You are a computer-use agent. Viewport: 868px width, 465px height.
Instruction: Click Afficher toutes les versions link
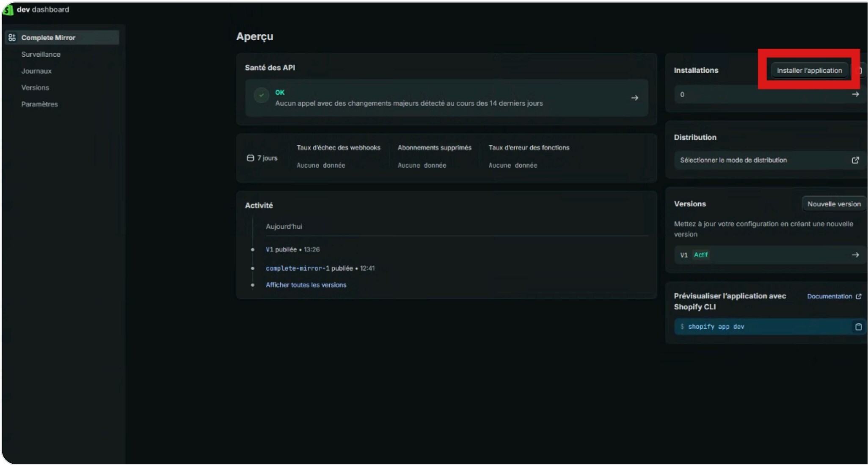[x=306, y=285]
